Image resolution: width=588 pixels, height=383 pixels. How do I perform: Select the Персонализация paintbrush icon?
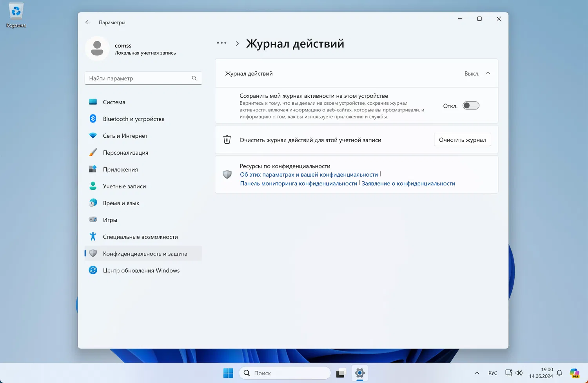coord(93,152)
